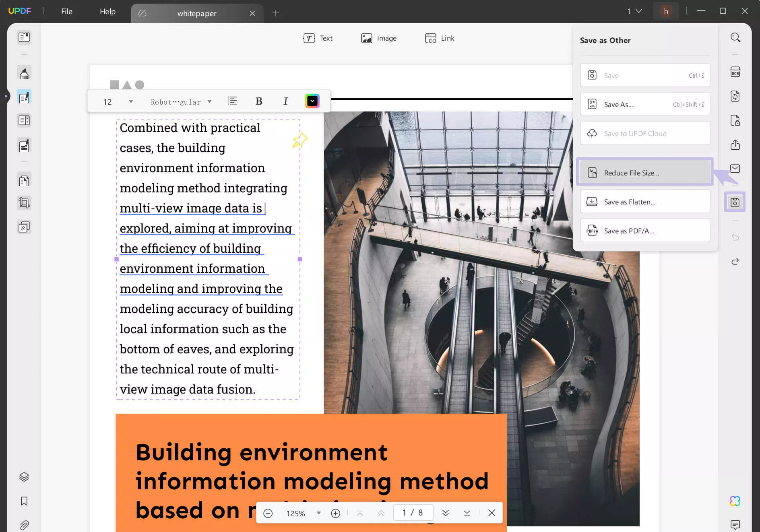
Task: Zoom in with the plus icon
Action: point(336,513)
